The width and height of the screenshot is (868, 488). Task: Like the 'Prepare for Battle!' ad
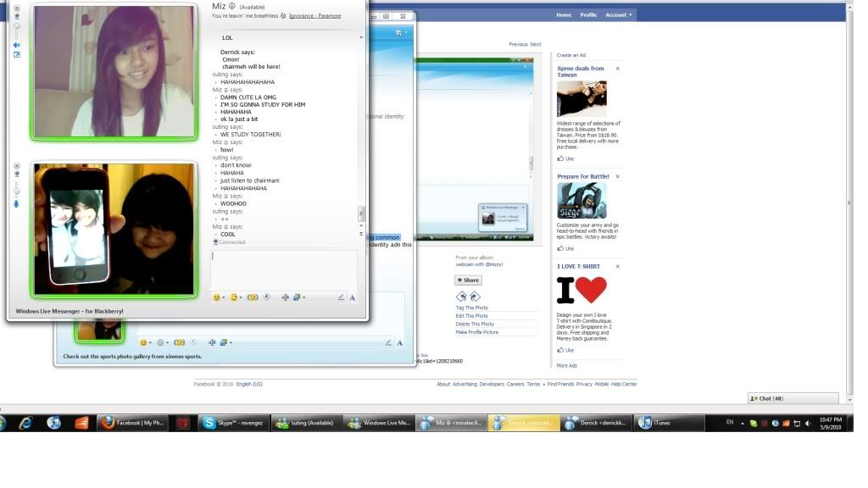tap(565, 249)
